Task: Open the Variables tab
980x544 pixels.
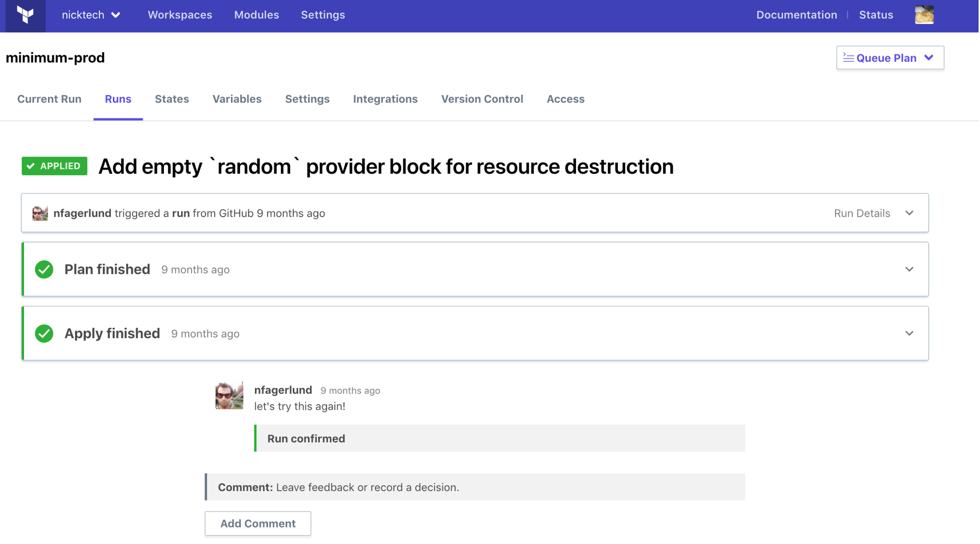Action: 237,99
